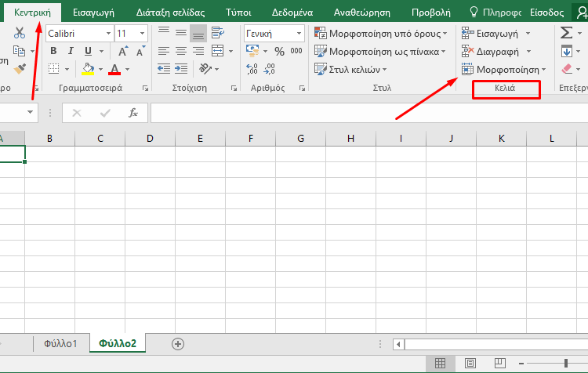Image resolution: width=588 pixels, height=373 pixels.
Task: Select column D header
Action: 150,139
